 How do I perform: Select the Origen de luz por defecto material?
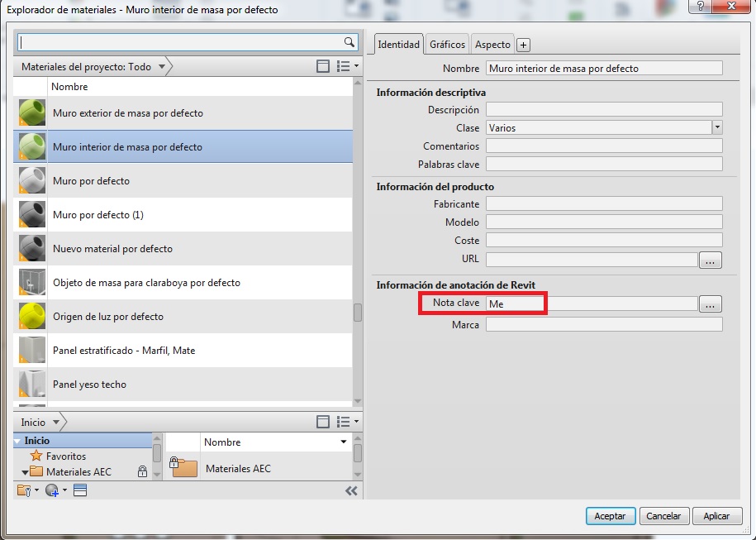[x=108, y=317]
